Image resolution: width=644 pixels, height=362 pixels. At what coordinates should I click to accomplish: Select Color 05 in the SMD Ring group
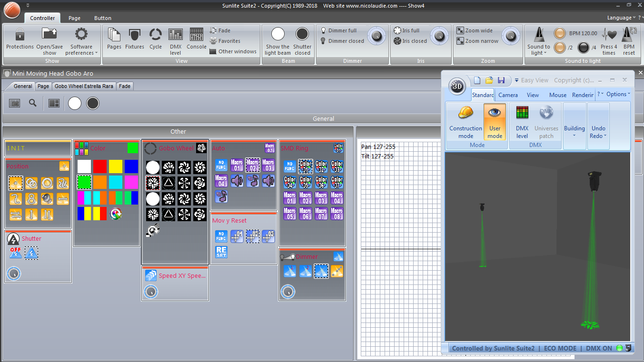pyautogui.click(x=306, y=183)
